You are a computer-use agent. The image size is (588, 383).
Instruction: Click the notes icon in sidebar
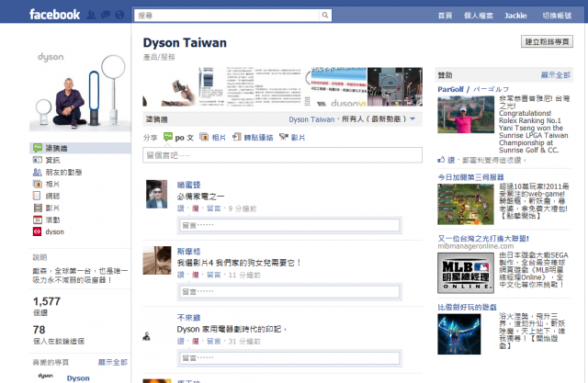tap(37, 196)
